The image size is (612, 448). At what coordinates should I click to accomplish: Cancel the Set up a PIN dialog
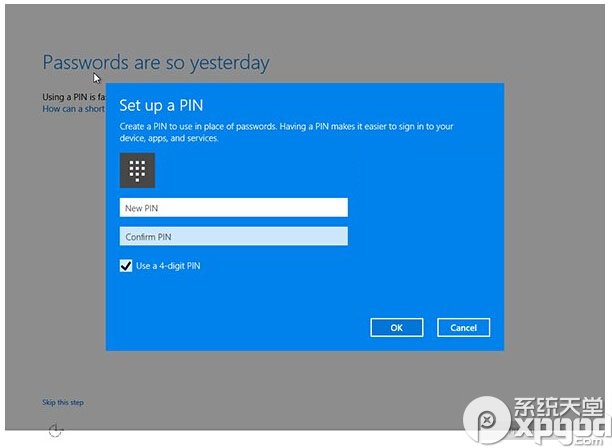coord(463,327)
